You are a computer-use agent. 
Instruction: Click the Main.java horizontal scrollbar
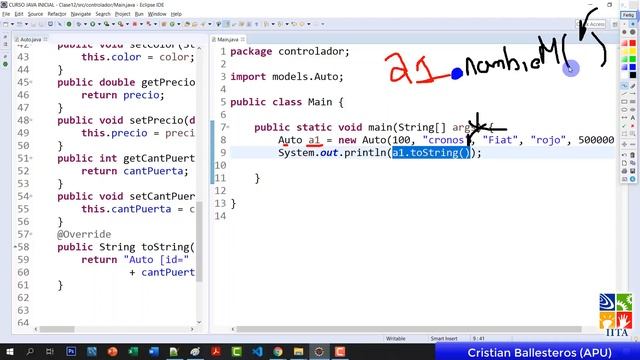409,329
